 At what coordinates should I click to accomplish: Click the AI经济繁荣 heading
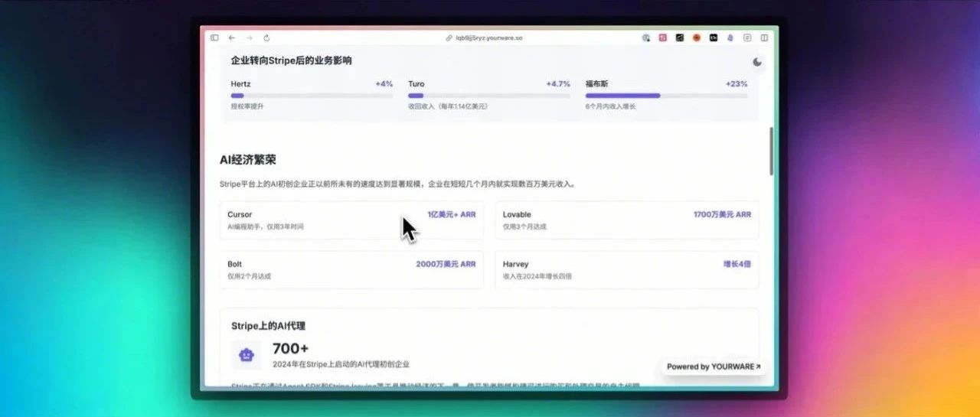click(x=247, y=160)
